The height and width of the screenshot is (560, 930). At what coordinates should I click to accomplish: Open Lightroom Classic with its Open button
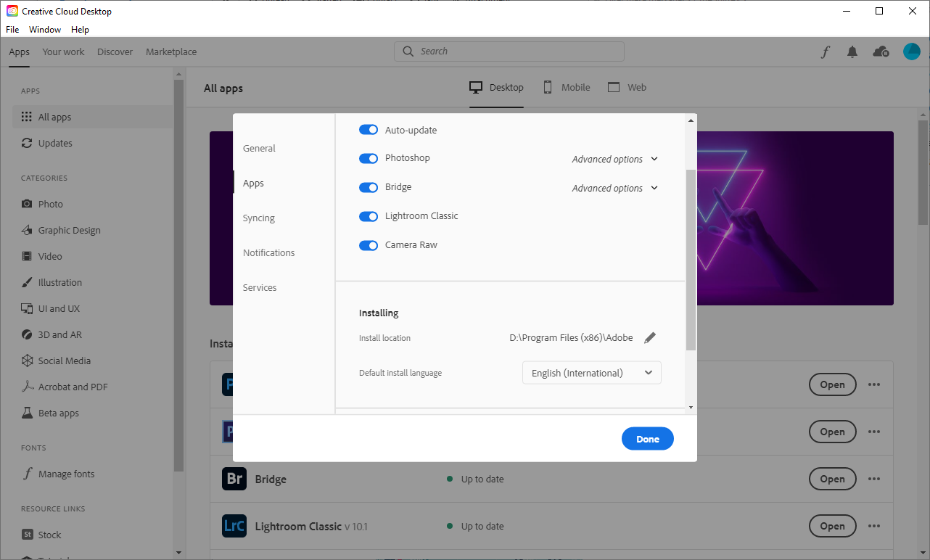click(832, 526)
